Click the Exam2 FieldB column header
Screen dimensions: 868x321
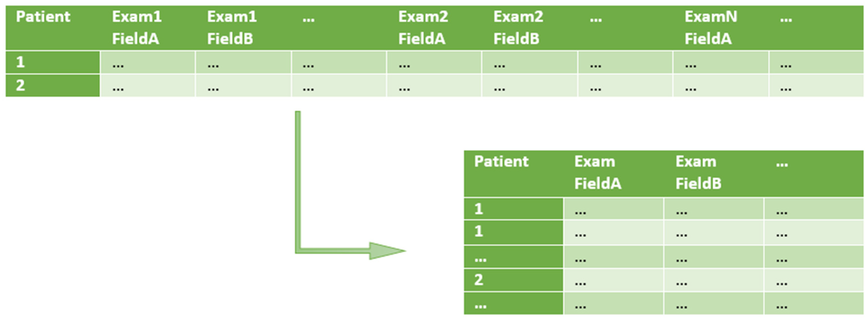click(x=518, y=28)
